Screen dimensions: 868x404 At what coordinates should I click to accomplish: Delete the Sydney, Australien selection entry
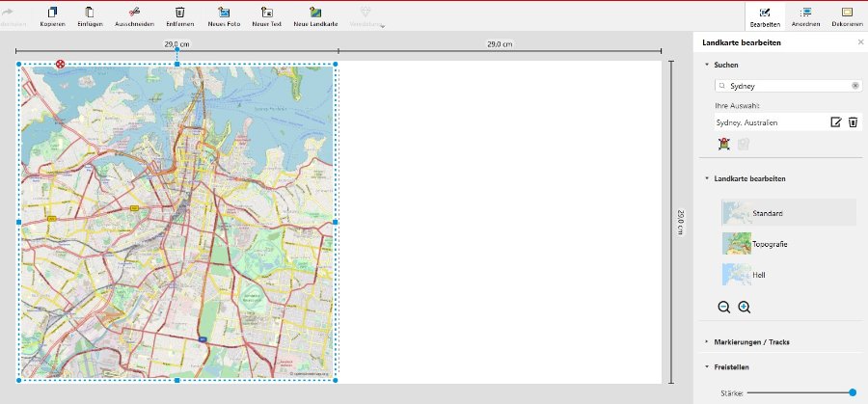point(853,122)
